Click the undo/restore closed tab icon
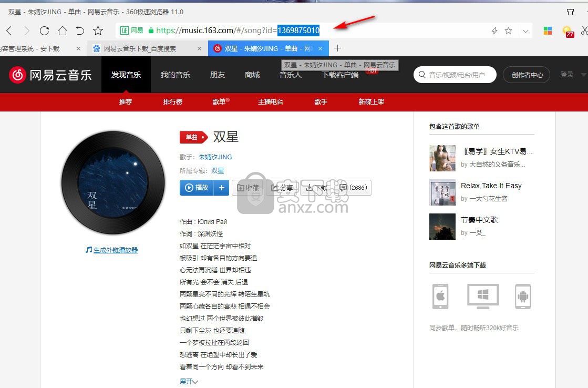 click(x=80, y=30)
